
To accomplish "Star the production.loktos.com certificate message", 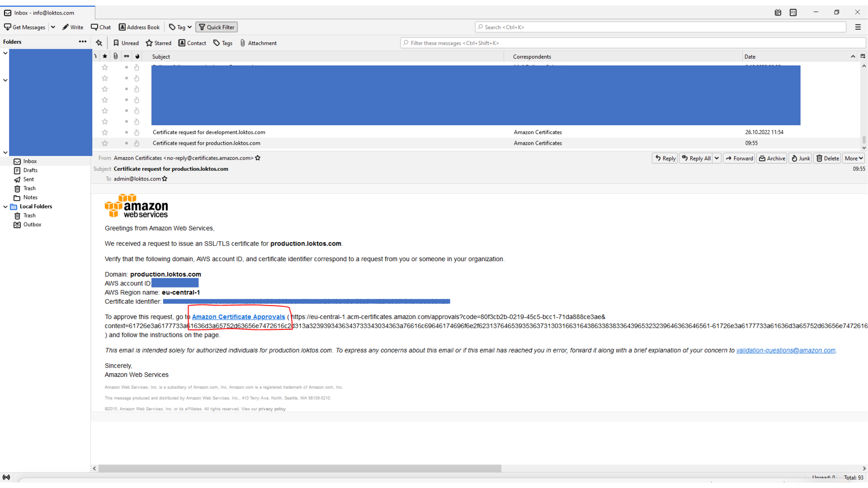I will (105, 143).
